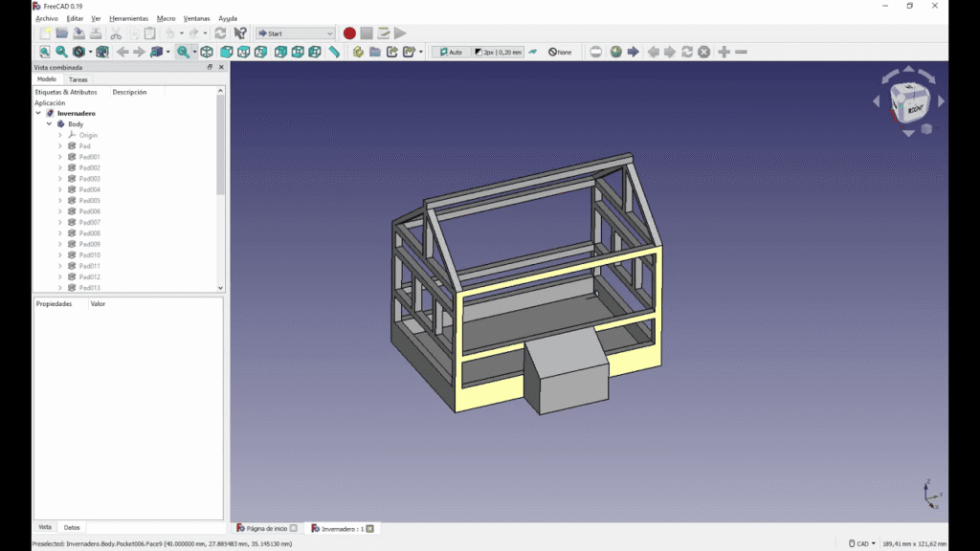The image size is (980, 551).
Task: Switch to the Datos properties tab
Action: click(72, 527)
